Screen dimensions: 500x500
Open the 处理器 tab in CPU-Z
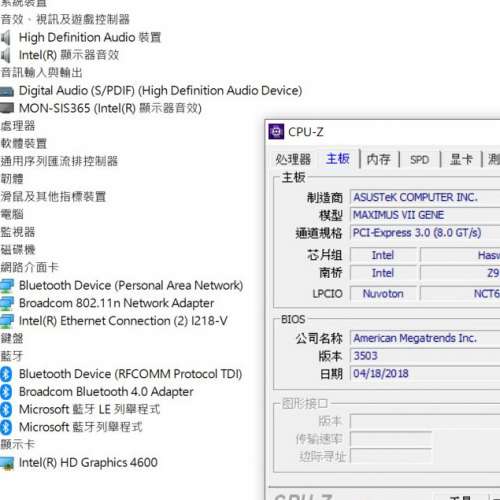click(x=293, y=159)
